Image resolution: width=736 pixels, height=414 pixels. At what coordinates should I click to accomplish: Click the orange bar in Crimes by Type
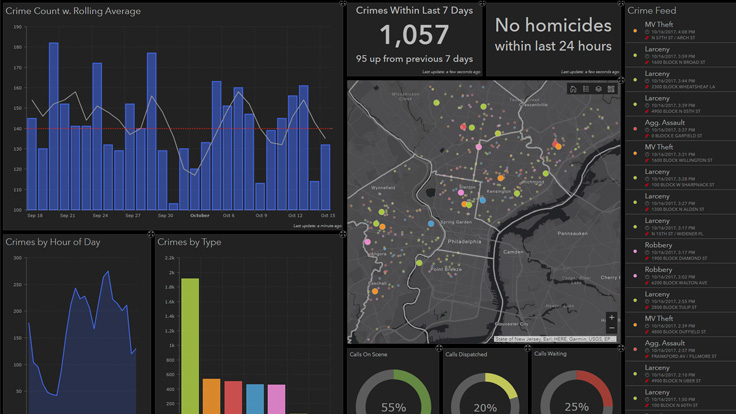coord(211,396)
